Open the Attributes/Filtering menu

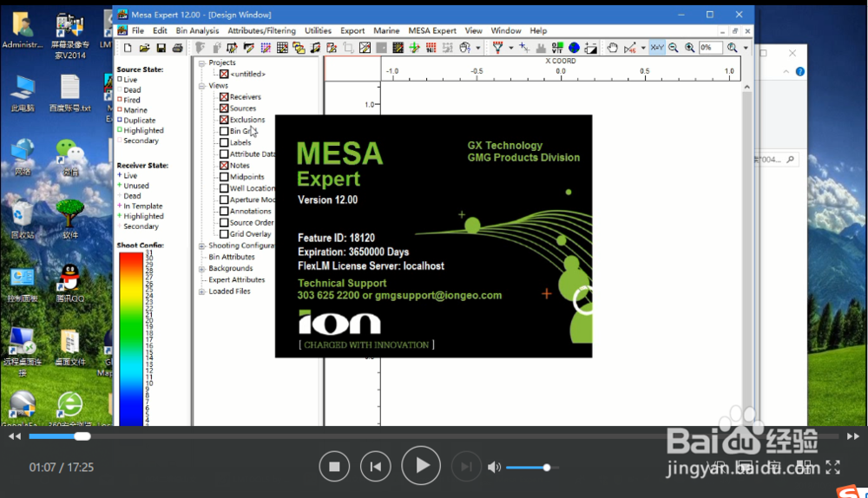click(262, 30)
